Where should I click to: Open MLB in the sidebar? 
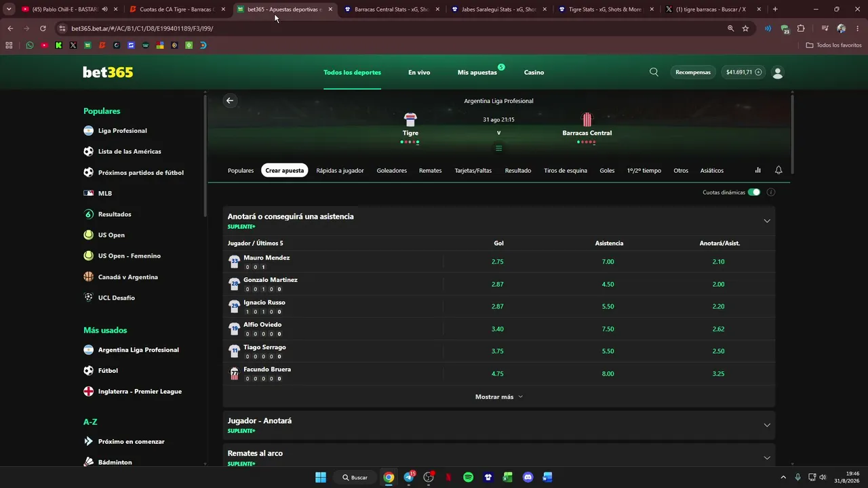point(105,193)
